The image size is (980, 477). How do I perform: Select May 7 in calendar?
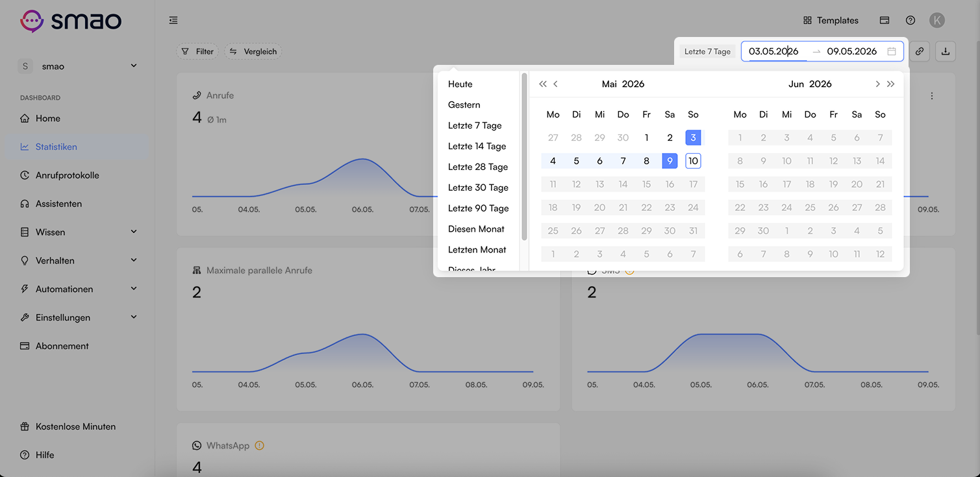(x=623, y=161)
